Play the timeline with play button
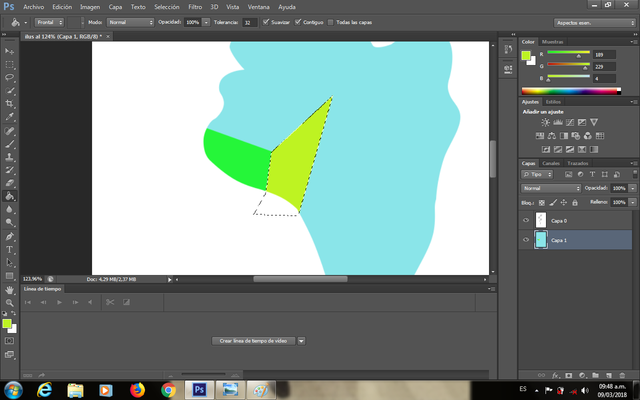 60,302
